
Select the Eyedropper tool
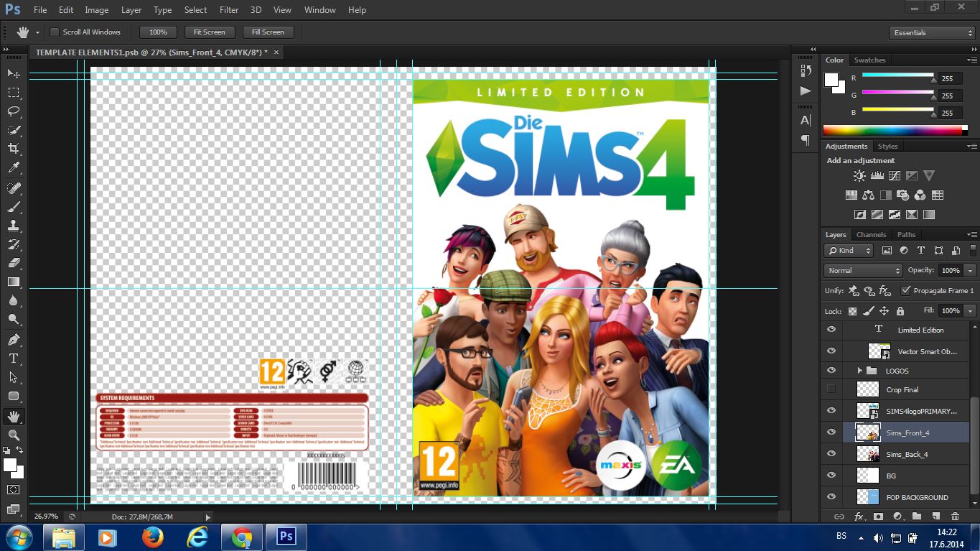[x=13, y=168]
